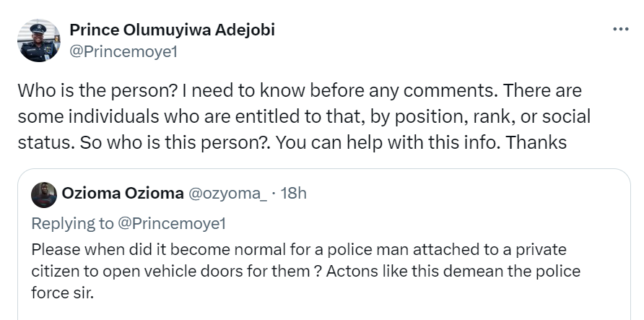Click Prince Olumuyiwa Adejobi's profile picture
The width and height of the screenshot is (644, 320).
[39, 40]
